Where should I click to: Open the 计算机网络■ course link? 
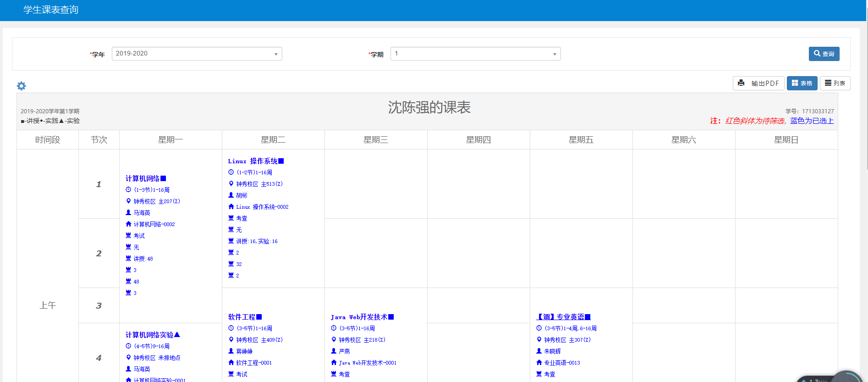pos(146,178)
